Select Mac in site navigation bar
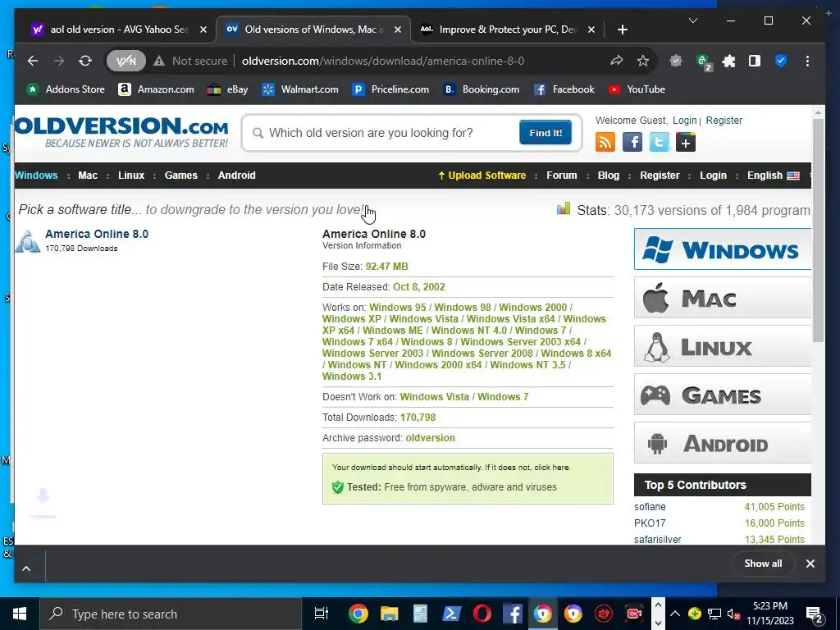Image resolution: width=840 pixels, height=630 pixels. point(88,176)
